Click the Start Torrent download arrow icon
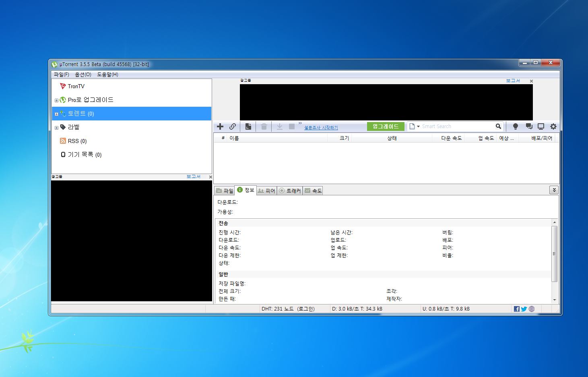Viewport: 588px width, 377px height. (x=280, y=126)
